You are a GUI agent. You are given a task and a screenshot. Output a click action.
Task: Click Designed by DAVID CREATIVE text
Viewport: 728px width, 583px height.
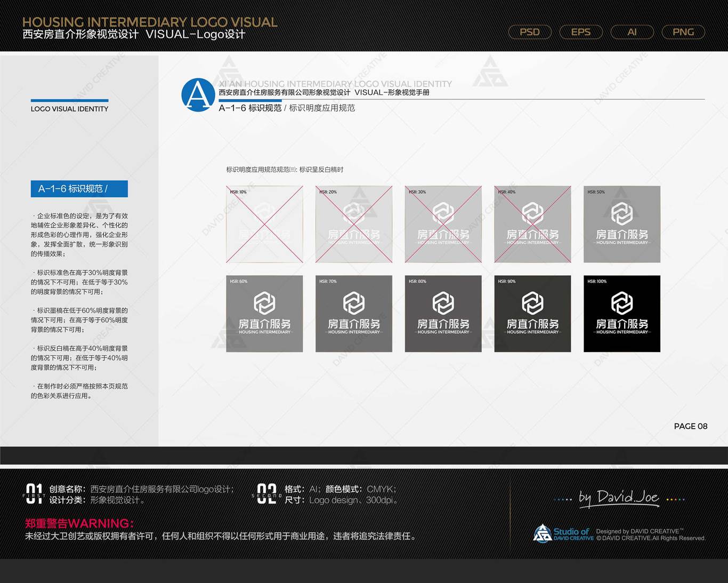click(x=640, y=531)
